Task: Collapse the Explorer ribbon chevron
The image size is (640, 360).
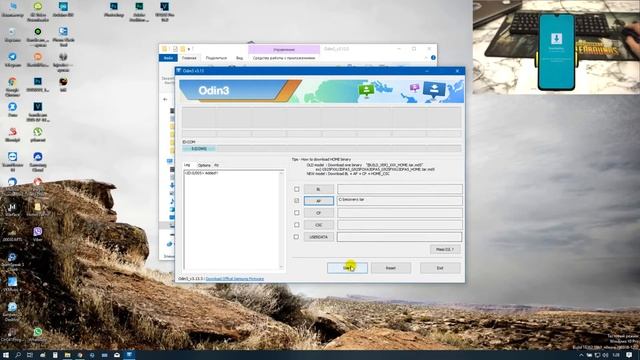Action: point(426,58)
